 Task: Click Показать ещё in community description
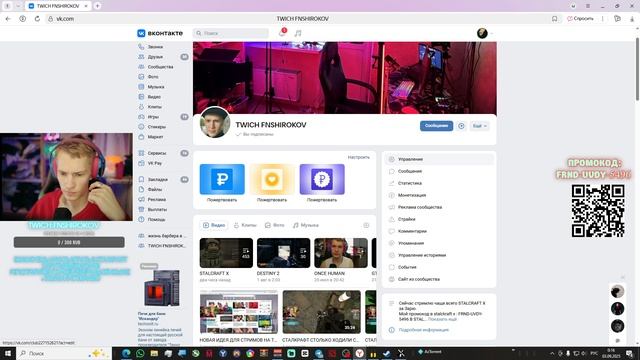442,319
